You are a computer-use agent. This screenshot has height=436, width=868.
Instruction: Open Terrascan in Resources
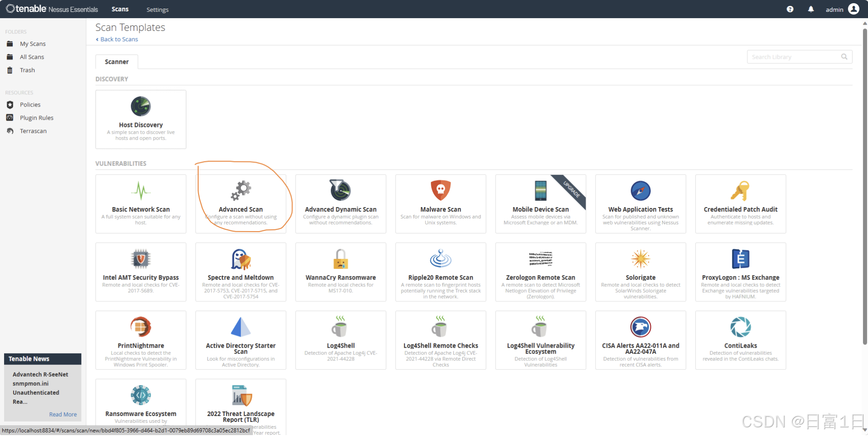(x=33, y=131)
